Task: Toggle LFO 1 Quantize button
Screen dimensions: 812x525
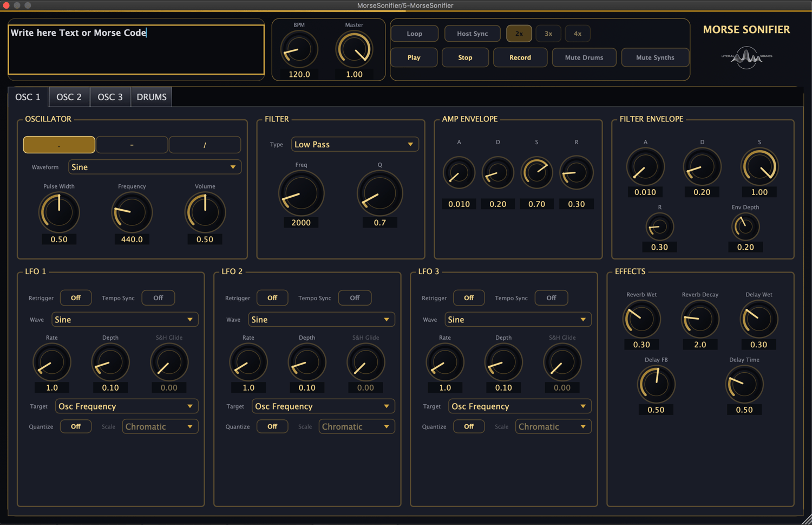Action: tap(76, 427)
